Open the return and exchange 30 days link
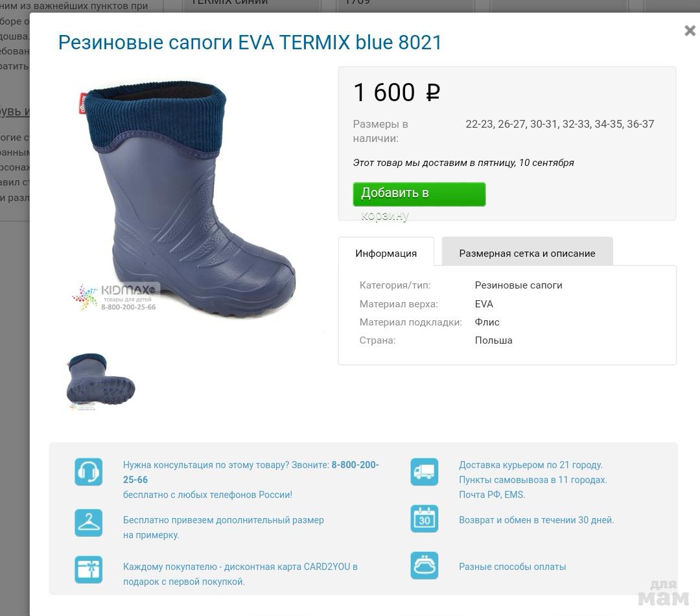 coord(537,520)
